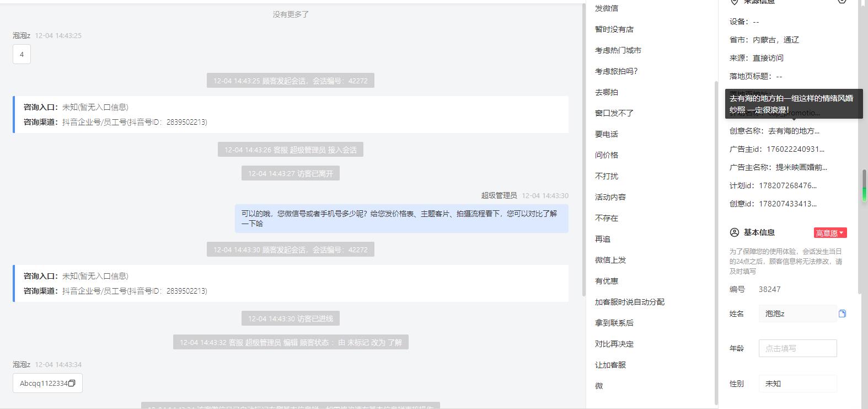This screenshot has width=868, height=409.
Task: Choose the 不存在 quick reply
Action: tap(607, 218)
